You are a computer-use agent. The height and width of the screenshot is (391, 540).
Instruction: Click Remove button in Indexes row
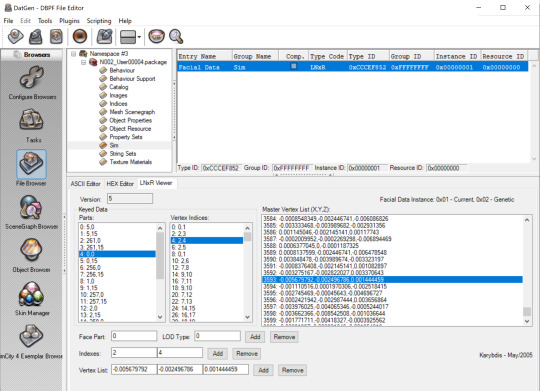coord(247,353)
